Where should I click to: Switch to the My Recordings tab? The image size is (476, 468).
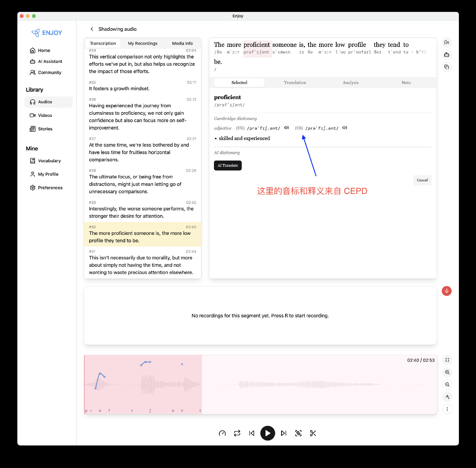coord(143,43)
